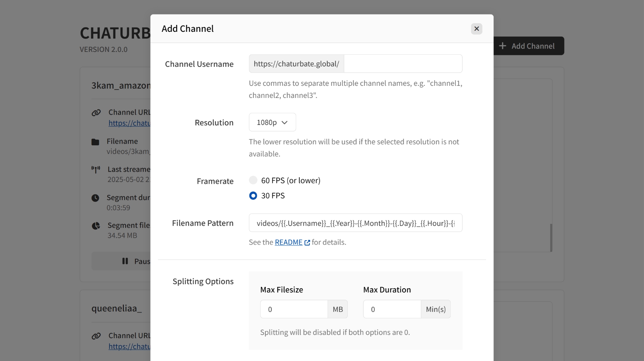Click the link icon on queeneliaa_ card
Viewport: 644px width, 361px height.
[96, 336]
